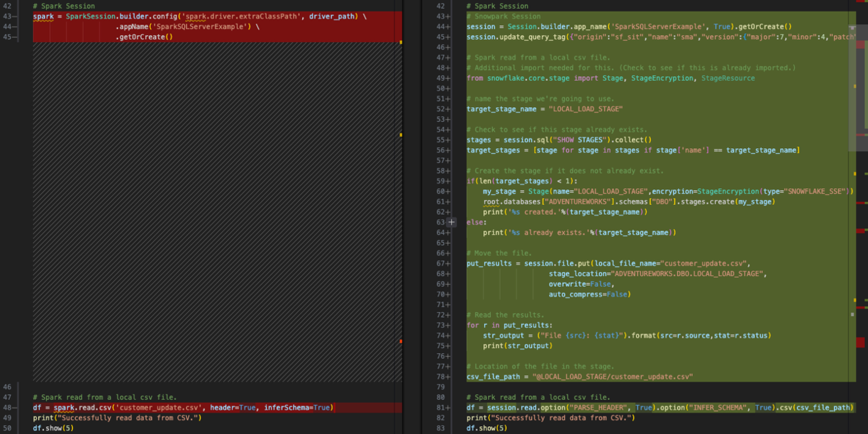
Task: Click 'df.show(5)' in the right pane
Action: pyautogui.click(x=487, y=428)
